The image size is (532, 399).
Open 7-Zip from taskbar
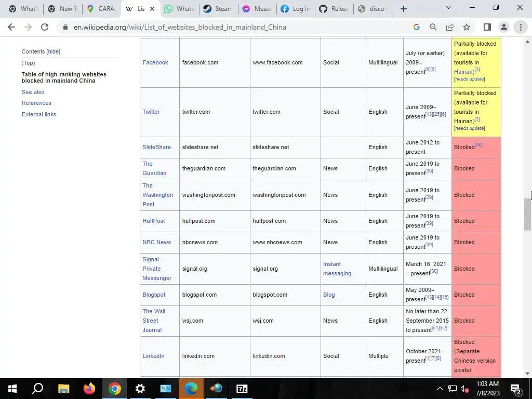(242, 389)
